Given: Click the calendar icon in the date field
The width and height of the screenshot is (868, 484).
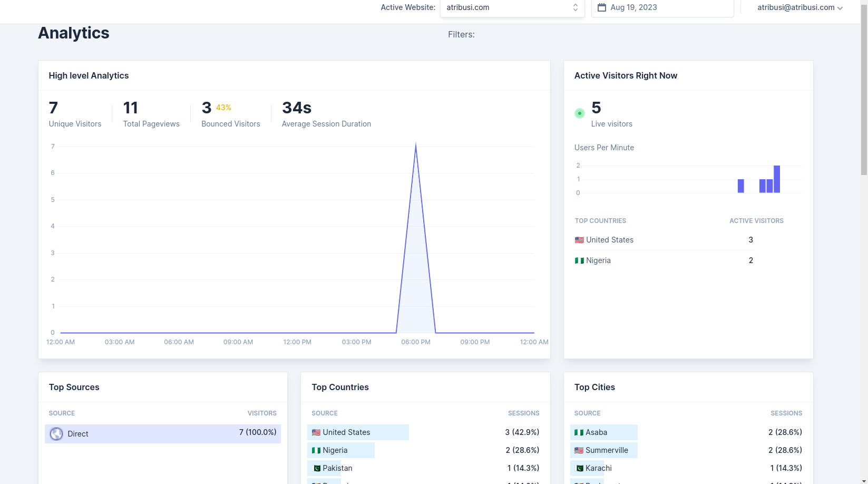Looking at the screenshot, I should click(x=602, y=7).
